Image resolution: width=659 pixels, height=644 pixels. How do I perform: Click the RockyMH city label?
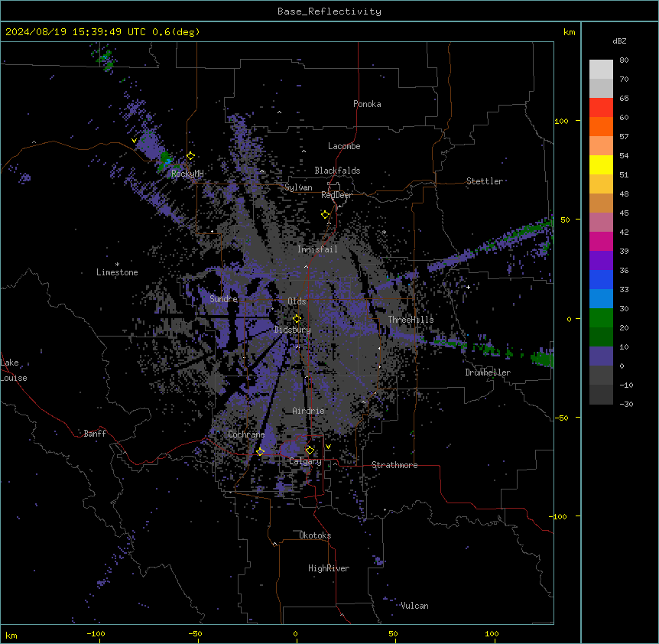(187, 174)
